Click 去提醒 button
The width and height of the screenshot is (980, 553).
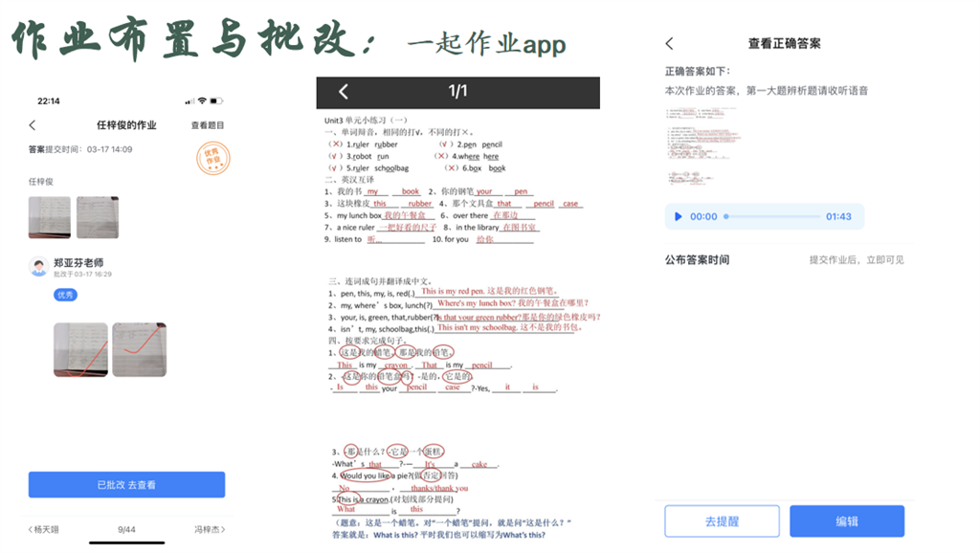(722, 521)
